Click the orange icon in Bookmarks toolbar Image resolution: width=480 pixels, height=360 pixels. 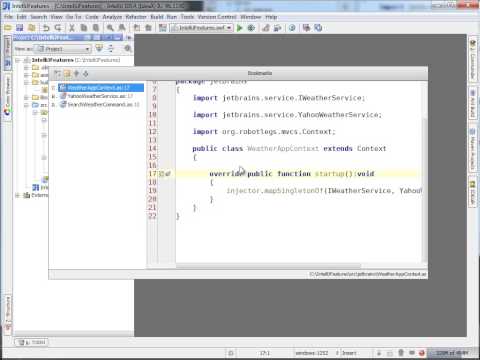pos(67,74)
